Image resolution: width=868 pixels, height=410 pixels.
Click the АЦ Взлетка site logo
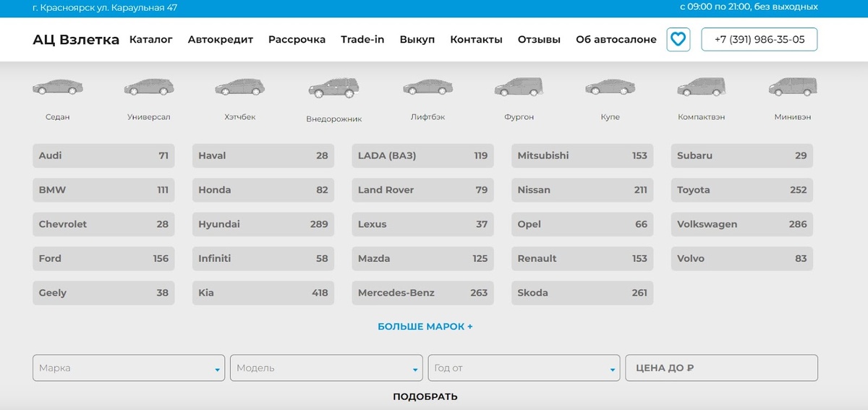point(76,40)
